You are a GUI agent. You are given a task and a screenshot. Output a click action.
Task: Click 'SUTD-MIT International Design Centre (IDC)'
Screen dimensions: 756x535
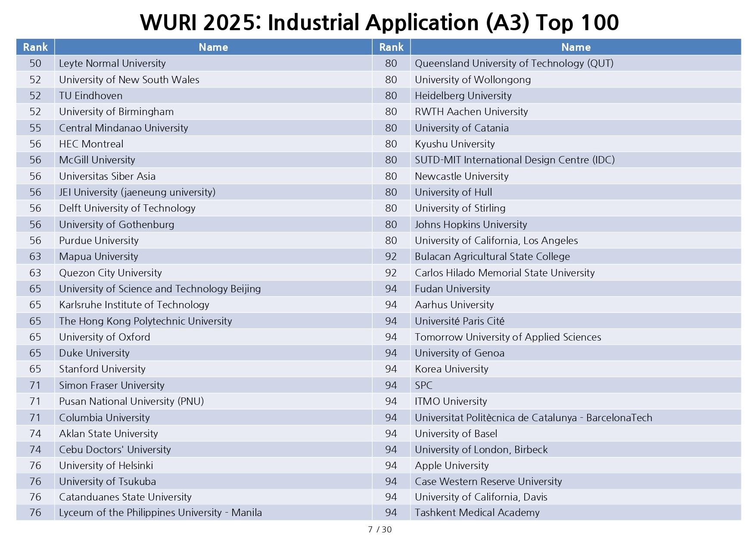pyautogui.click(x=515, y=160)
